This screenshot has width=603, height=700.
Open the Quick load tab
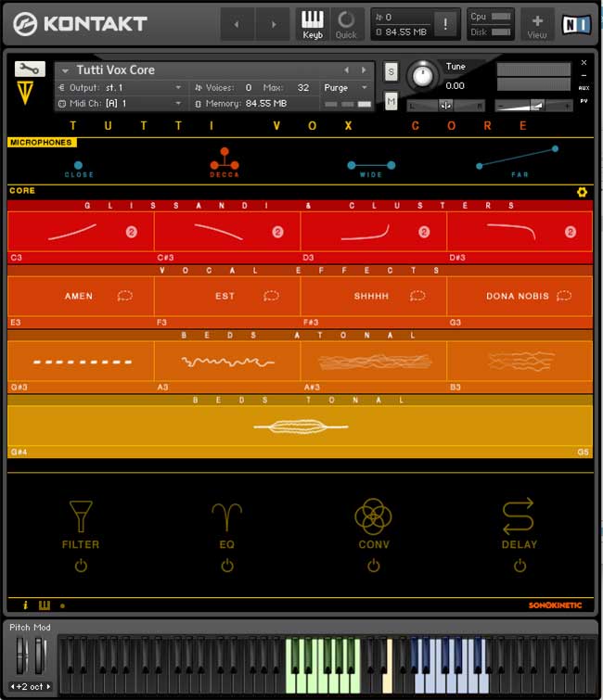(346, 24)
